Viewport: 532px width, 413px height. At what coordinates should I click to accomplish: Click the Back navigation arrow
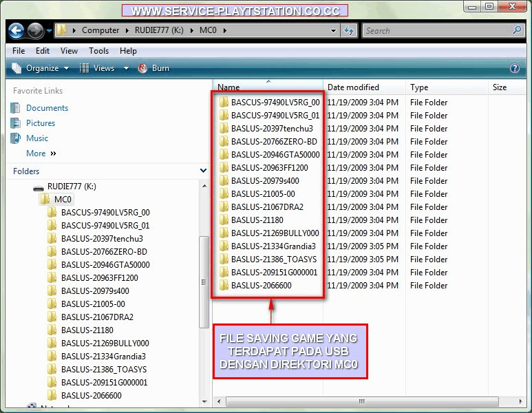[x=16, y=30]
